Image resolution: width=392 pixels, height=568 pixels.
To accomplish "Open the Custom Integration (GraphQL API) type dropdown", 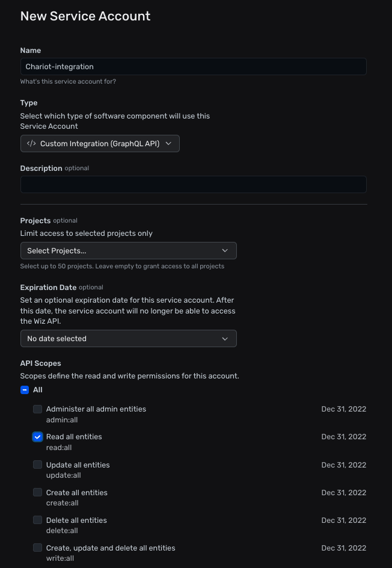I will (x=100, y=143).
